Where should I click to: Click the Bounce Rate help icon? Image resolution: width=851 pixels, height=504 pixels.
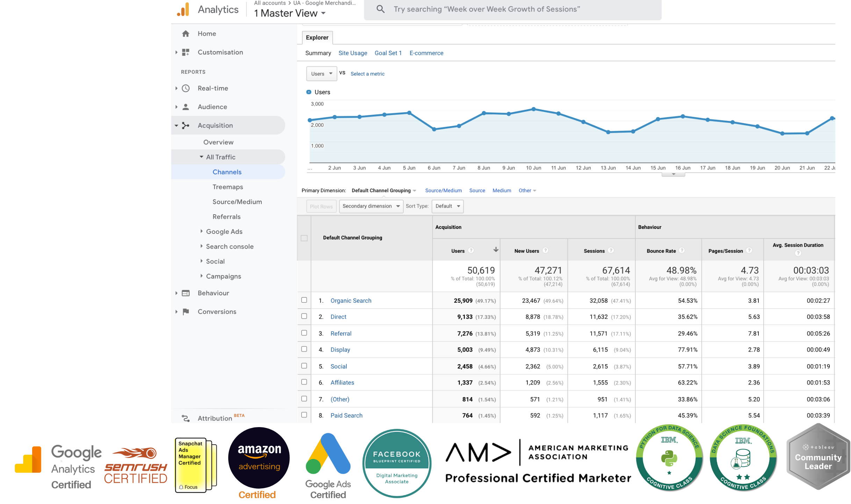click(682, 251)
